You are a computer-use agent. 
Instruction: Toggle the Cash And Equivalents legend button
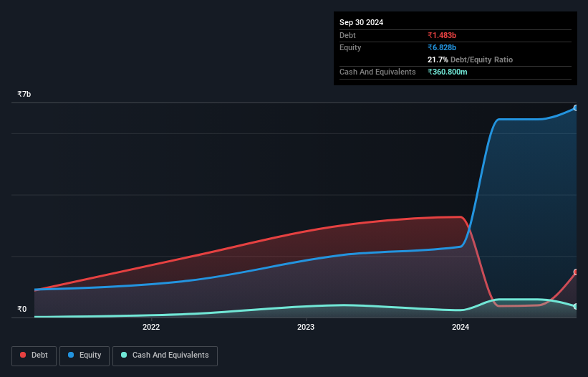[165, 355]
